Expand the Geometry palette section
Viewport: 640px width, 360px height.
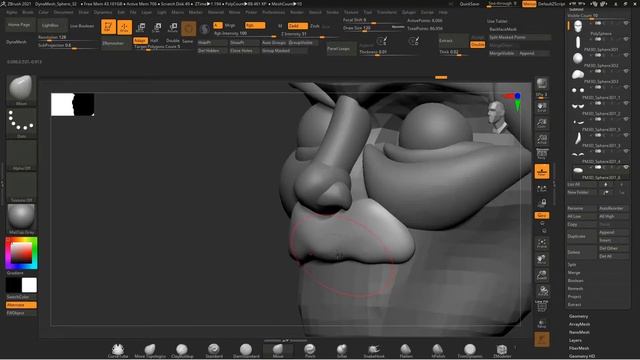578,316
